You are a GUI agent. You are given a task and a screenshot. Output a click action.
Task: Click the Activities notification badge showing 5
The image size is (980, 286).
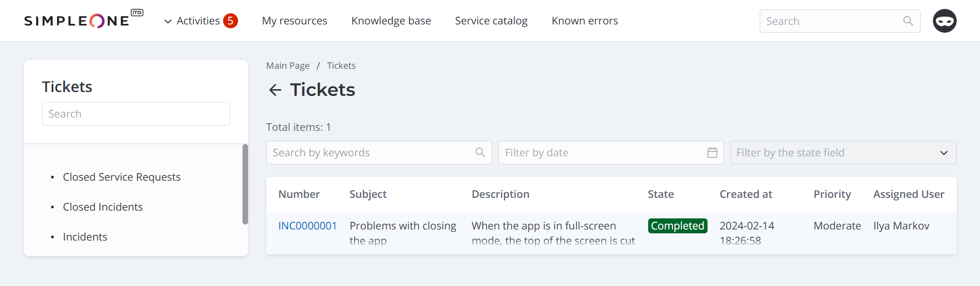230,21
